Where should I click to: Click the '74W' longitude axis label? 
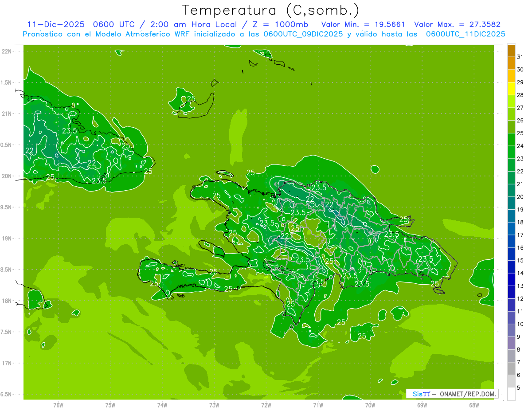coord(162,405)
